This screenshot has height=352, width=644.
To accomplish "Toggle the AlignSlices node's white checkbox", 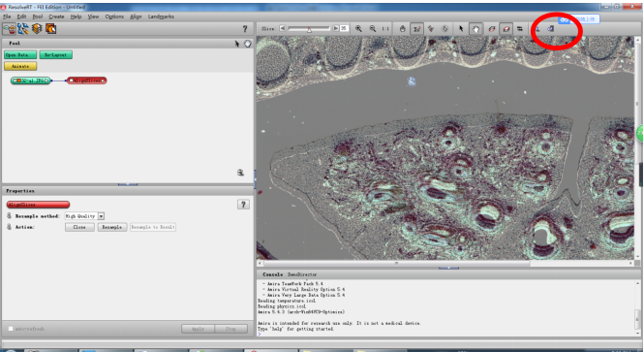I will pyautogui.click(x=72, y=80).
